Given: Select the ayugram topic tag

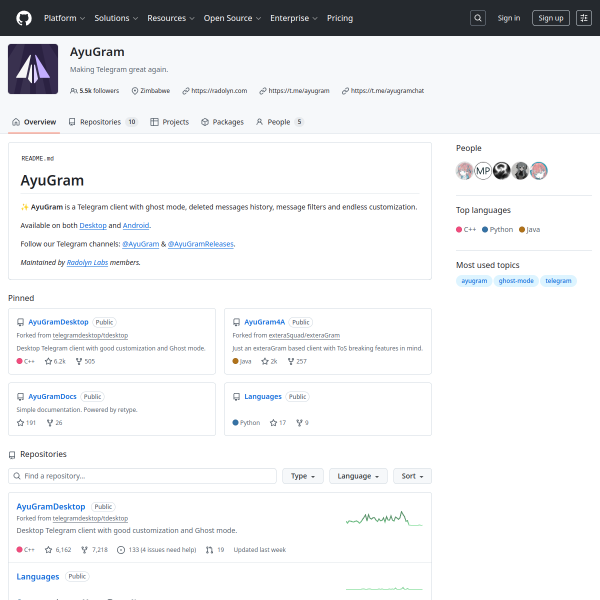Looking at the screenshot, I should [474, 280].
